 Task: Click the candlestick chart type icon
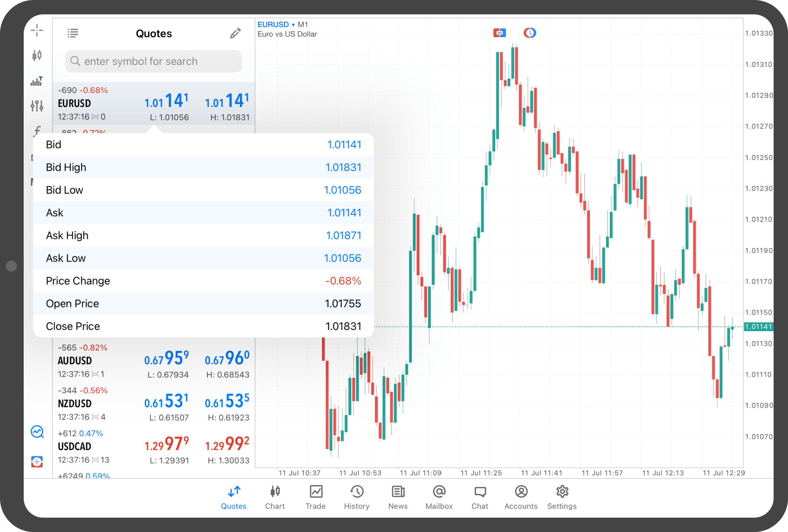tap(37, 55)
